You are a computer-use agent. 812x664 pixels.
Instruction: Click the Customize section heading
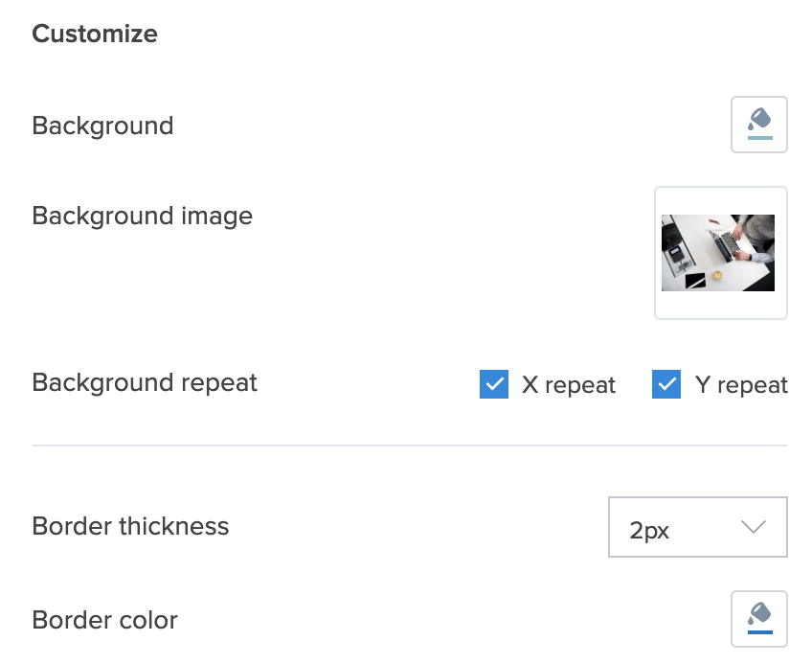95,34
